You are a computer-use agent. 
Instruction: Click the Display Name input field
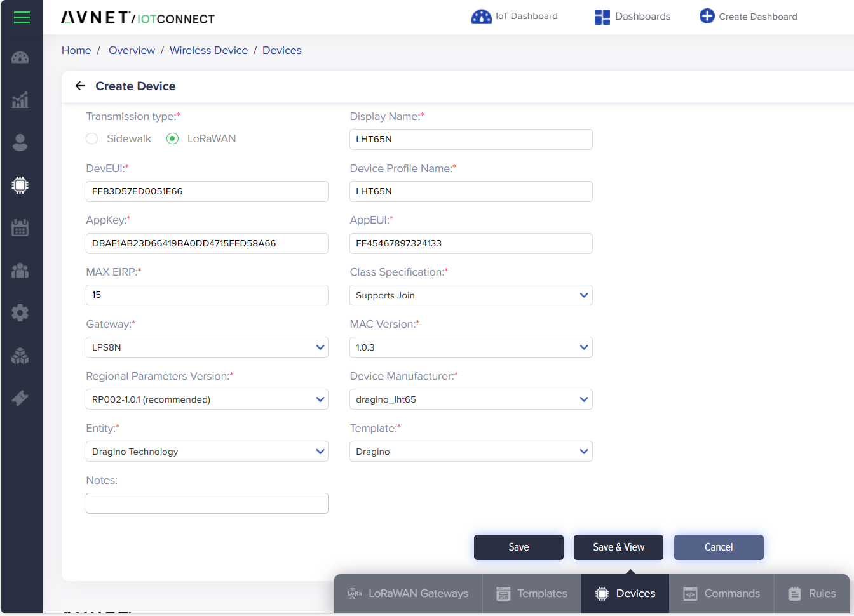tap(471, 139)
